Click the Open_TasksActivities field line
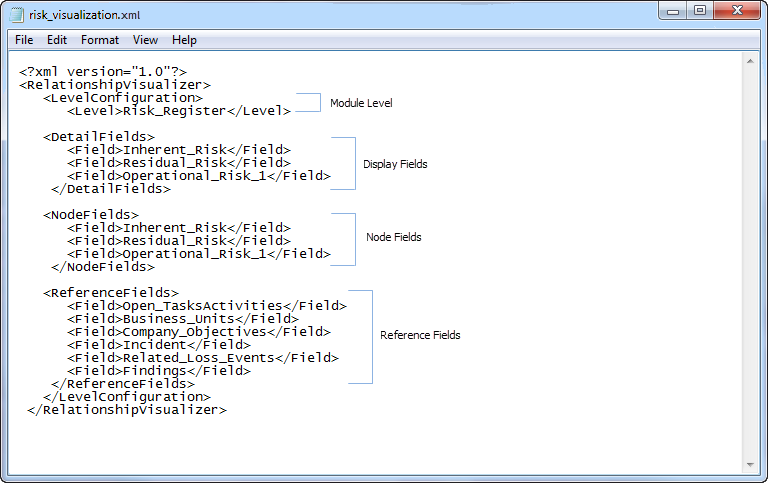The width and height of the screenshot is (768, 483). pyautogui.click(x=207, y=306)
